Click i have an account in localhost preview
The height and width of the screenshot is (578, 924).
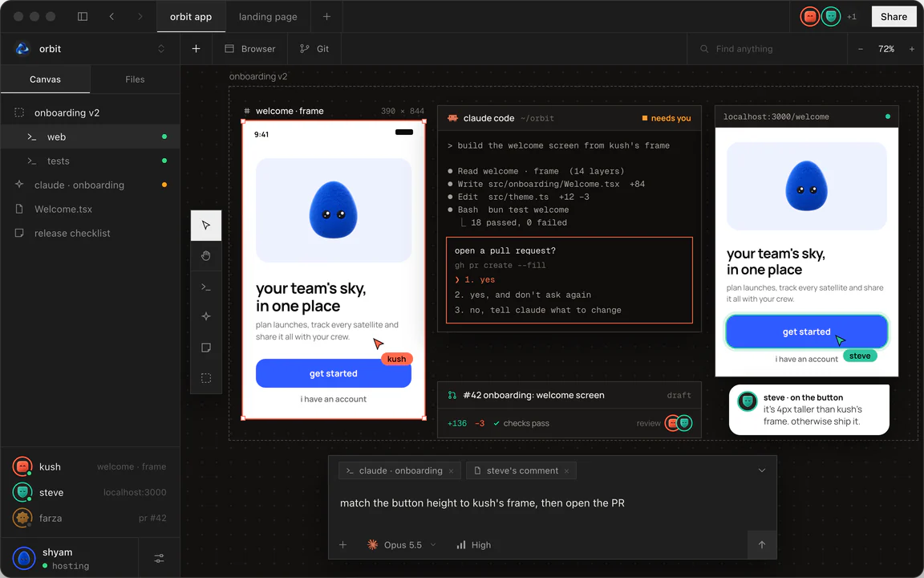point(807,359)
